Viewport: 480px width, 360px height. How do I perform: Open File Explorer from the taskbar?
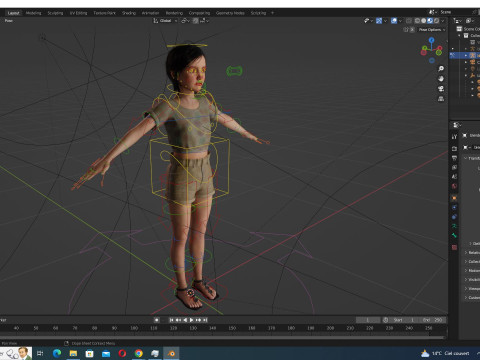coord(73,353)
